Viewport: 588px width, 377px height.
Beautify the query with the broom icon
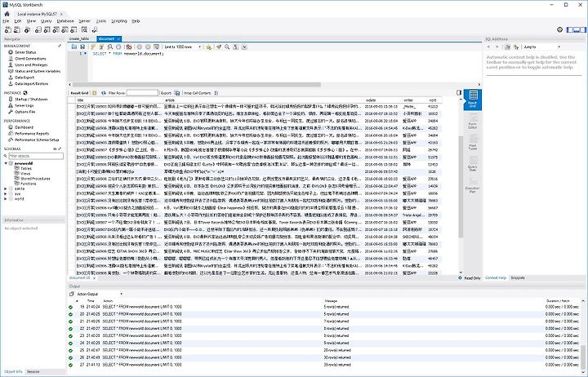point(219,47)
